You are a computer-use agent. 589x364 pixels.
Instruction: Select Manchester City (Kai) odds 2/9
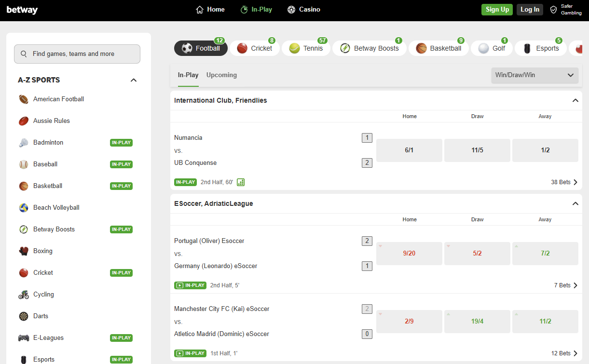409,322
